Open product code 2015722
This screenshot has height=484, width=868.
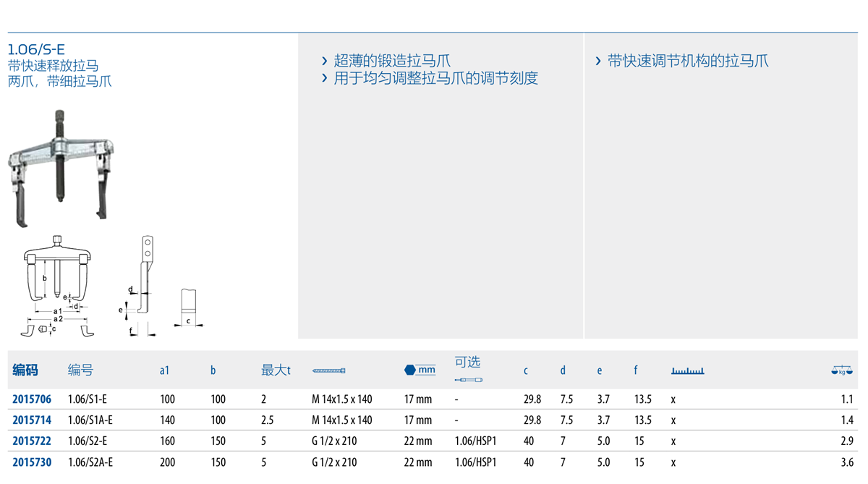tap(32, 441)
